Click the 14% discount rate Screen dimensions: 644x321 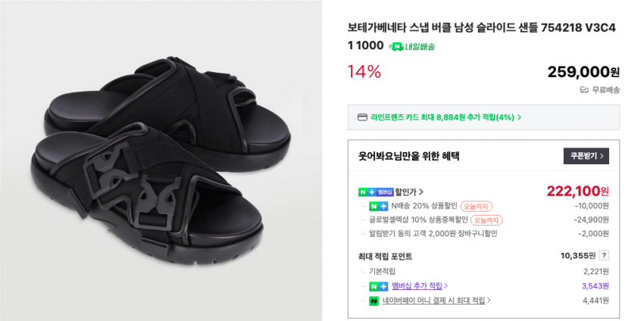tap(364, 72)
